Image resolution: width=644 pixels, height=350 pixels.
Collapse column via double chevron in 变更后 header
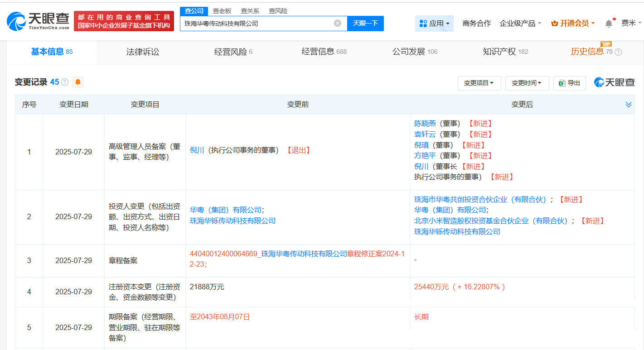(628, 104)
